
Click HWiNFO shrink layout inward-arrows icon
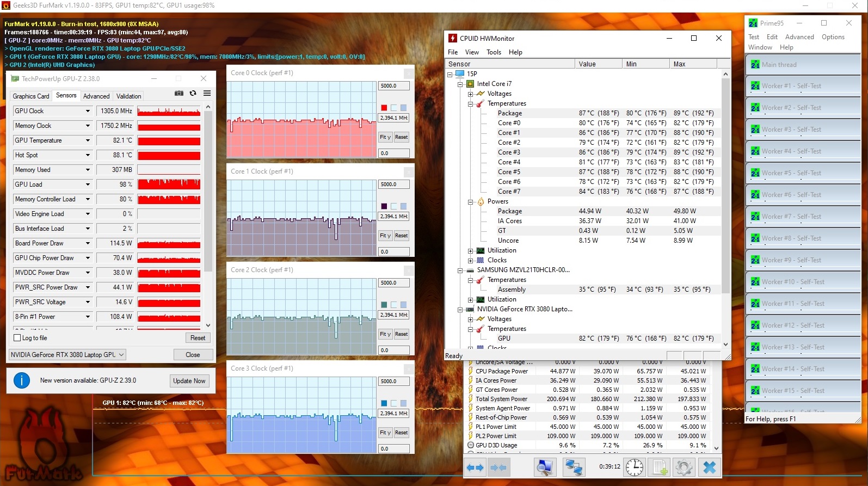point(498,467)
